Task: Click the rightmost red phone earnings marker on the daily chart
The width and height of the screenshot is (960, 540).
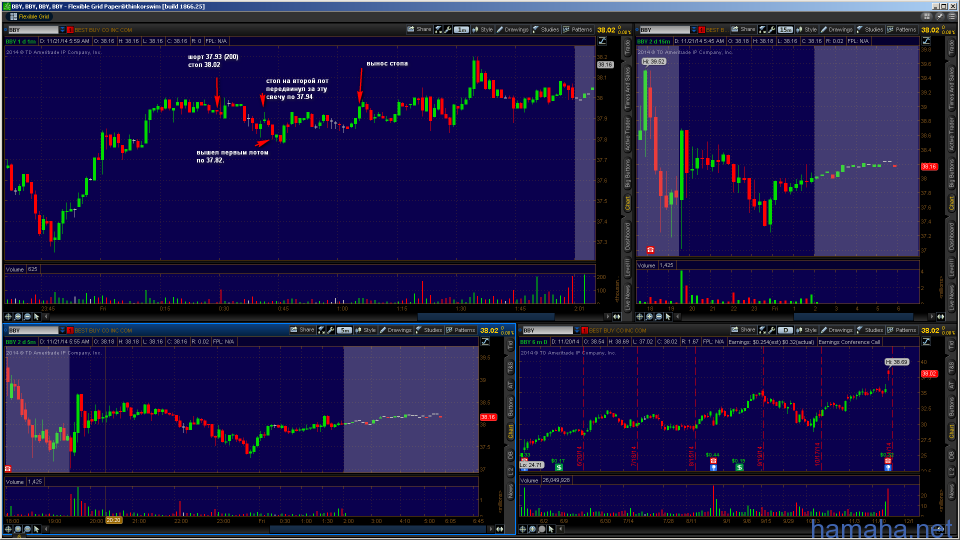Action: [888, 461]
